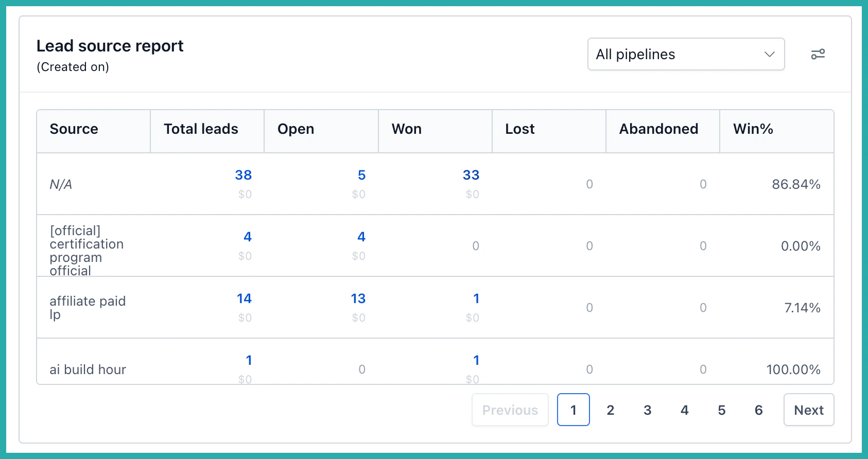Click the 0.00% win rate value
The width and height of the screenshot is (868, 459).
click(x=801, y=246)
